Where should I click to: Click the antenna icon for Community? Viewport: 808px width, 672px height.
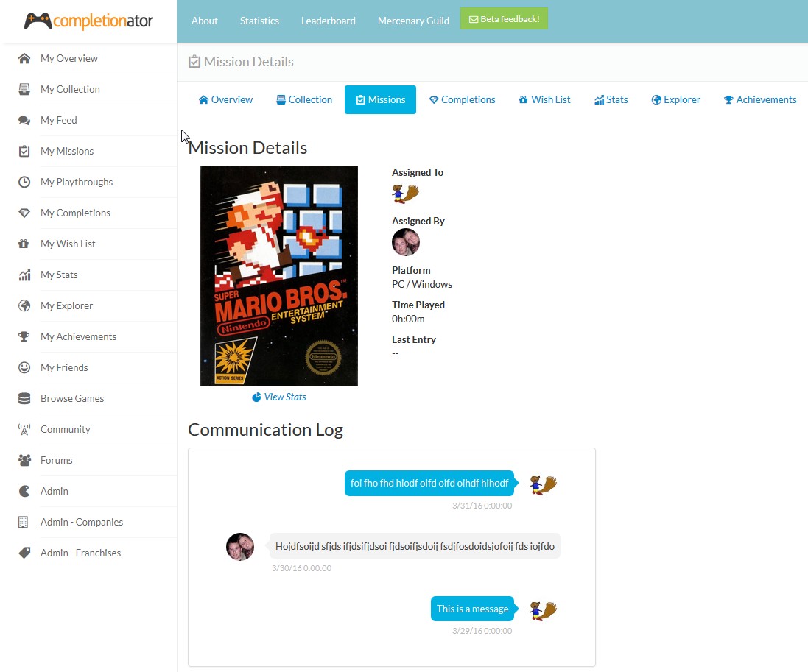click(24, 429)
